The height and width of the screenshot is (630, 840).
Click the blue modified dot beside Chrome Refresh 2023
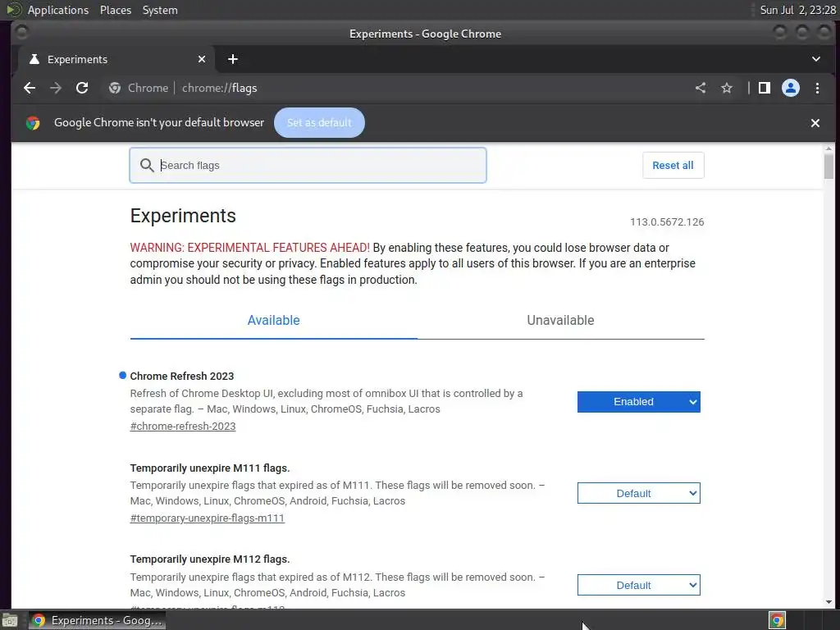tap(123, 376)
